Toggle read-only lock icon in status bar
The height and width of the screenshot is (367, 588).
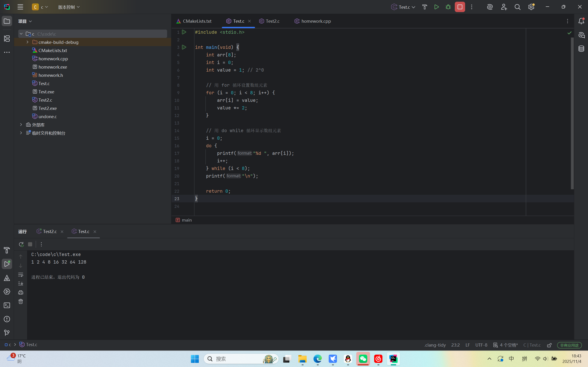pos(549,345)
